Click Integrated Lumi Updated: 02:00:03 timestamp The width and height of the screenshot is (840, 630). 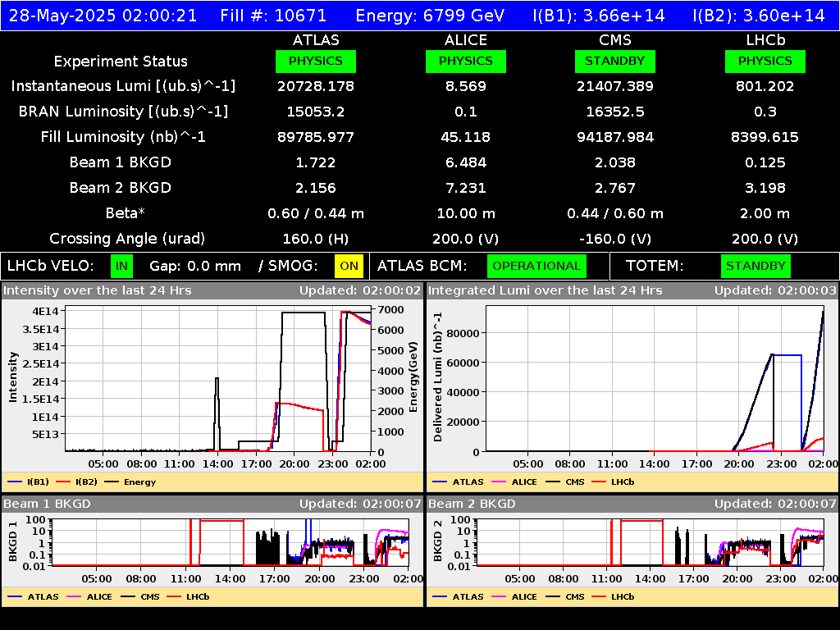775,290
